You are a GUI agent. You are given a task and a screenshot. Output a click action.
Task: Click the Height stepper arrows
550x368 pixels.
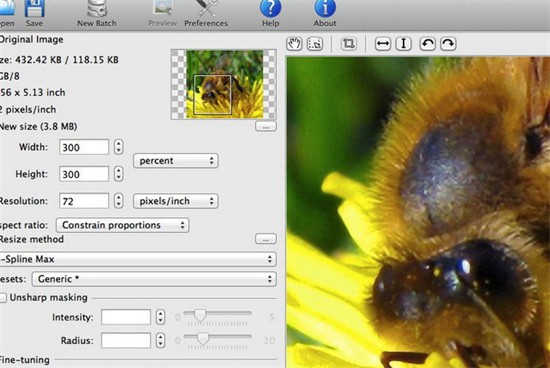coord(119,174)
